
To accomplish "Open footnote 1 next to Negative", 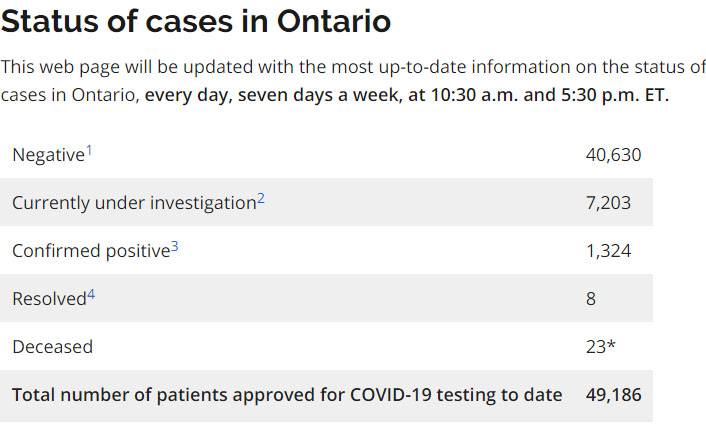I will [88, 150].
